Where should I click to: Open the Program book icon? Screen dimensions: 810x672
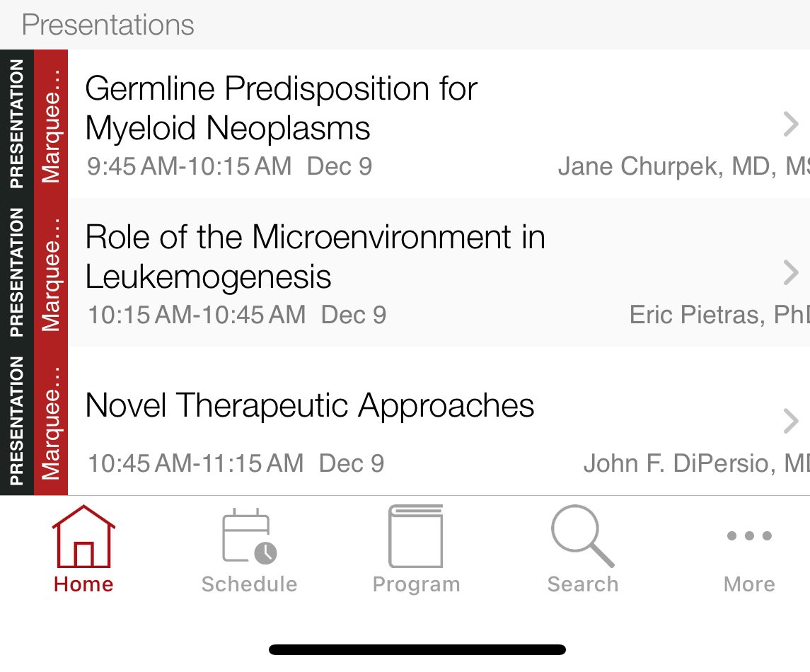(x=416, y=536)
